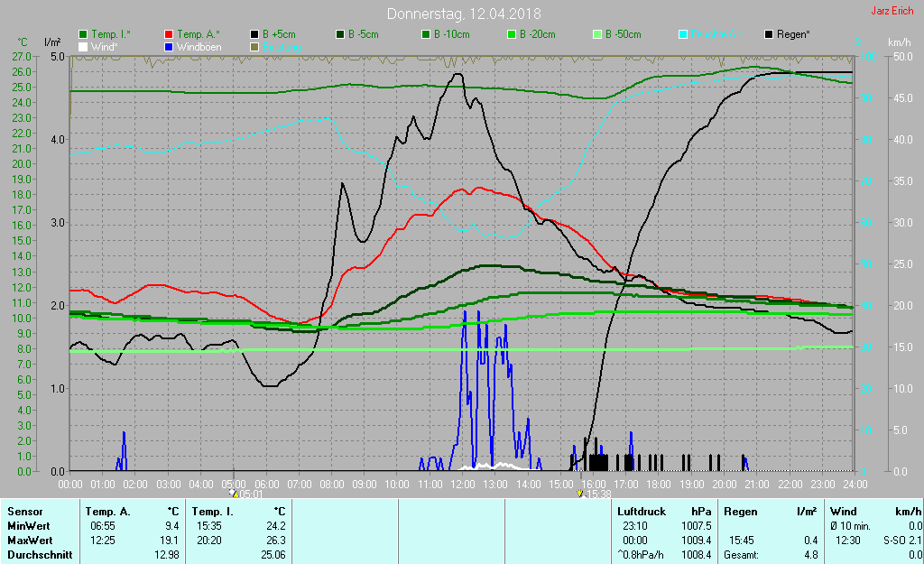Click the dark green Temp. I.* legend swatch
Image resolution: width=924 pixels, height=564 pixels.
(84, 34)
